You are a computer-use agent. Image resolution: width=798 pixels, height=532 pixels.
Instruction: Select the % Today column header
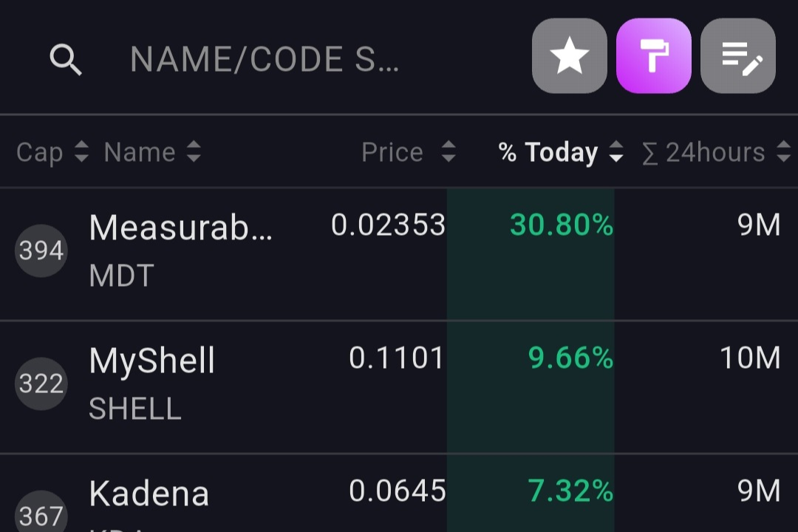[x=548, y=152]
